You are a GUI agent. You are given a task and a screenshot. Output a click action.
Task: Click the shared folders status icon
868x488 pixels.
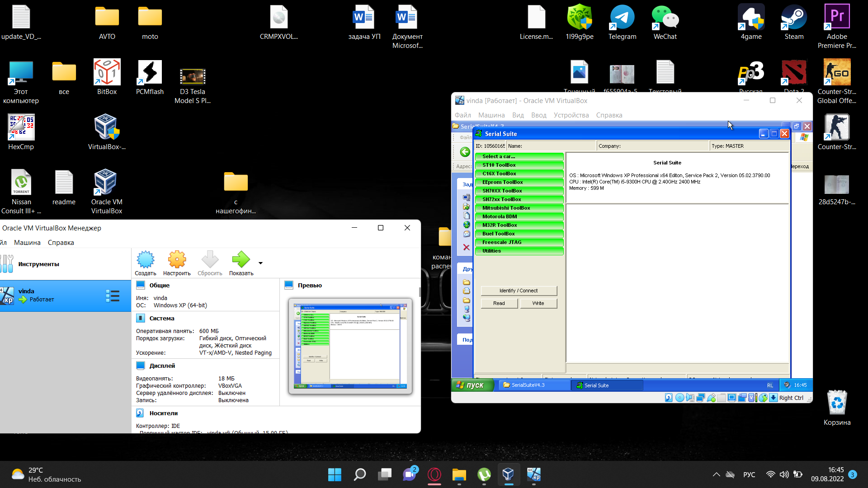tap(722, 398)
